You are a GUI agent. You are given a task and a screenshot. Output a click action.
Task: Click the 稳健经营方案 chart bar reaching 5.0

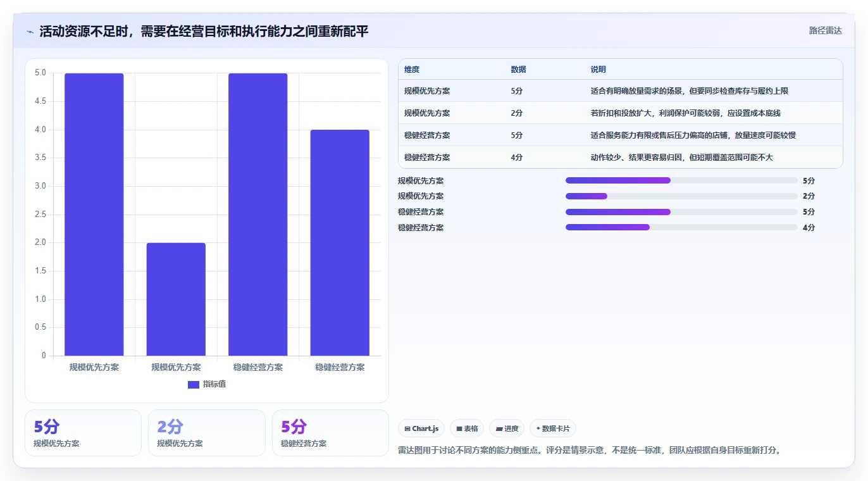point(258,215)
